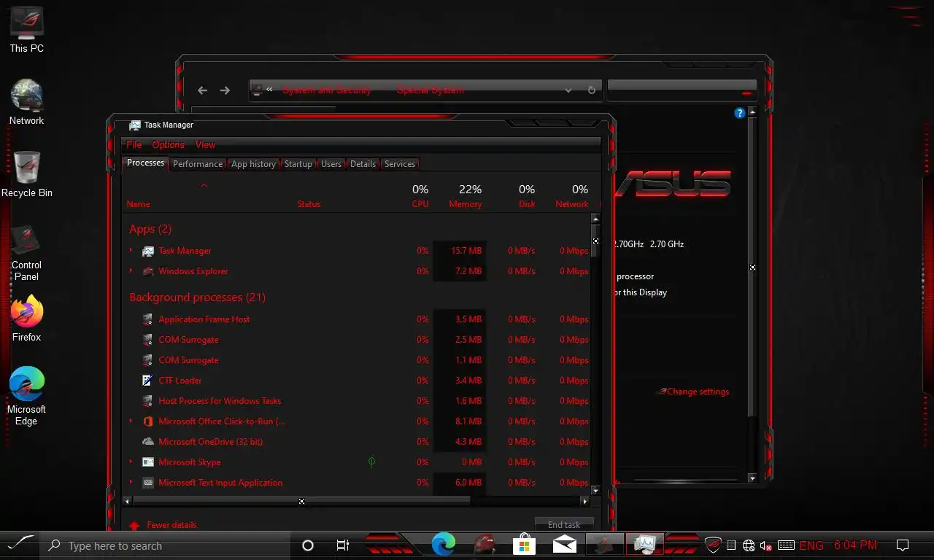This screenshot has height=560, width=934.
Task: Click the End task button
Action: click(564, 524)
